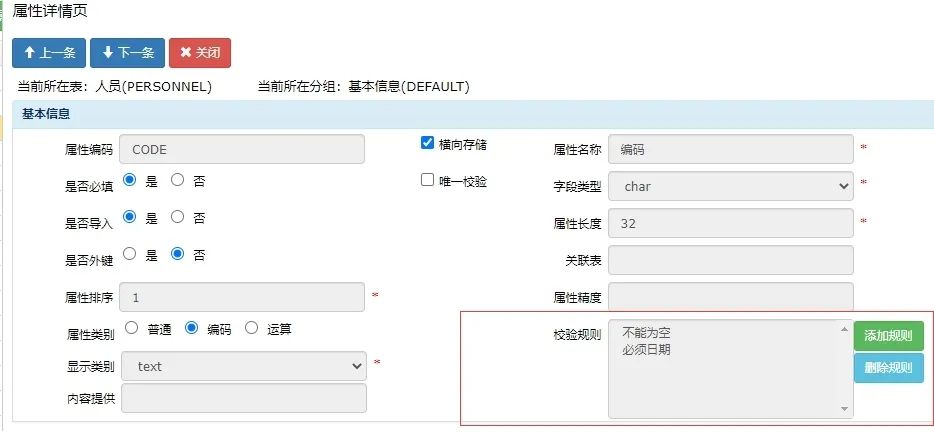This screenshot has height=432, width=934.
Task: Enable the 唯一校验 checkbox
Action: [427, 180]
